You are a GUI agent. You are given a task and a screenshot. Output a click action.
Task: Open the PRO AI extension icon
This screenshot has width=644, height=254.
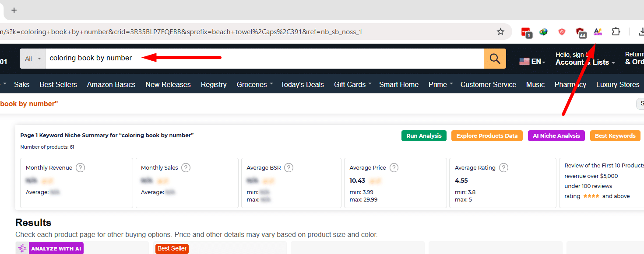[x=598, y=32]
